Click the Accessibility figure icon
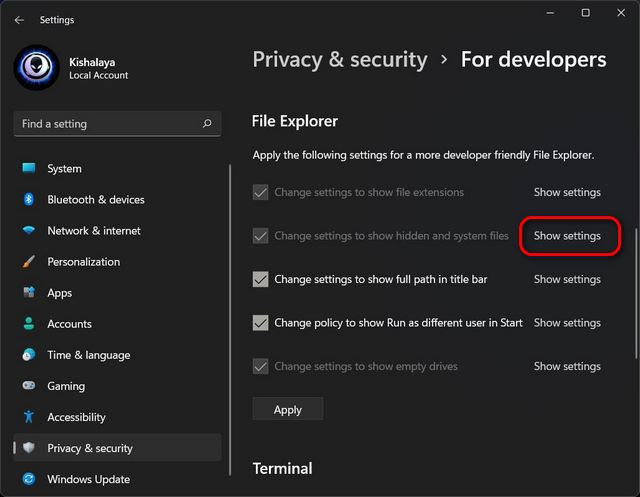The height and width of the screenshot is (497, 640). (x=29, y=417)
